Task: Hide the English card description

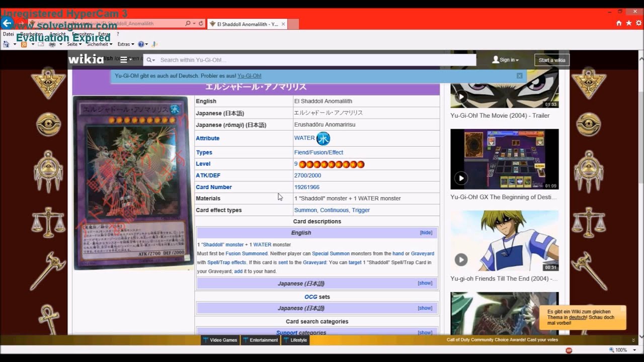Action: 426,233
